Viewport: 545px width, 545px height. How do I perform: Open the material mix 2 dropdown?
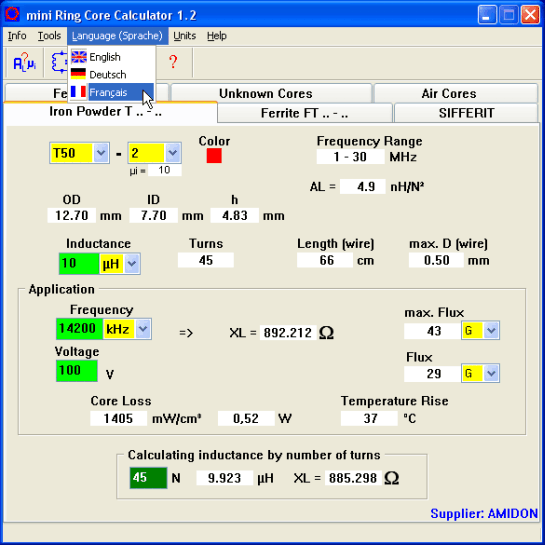pyautogui.click(x=172, y=153)
